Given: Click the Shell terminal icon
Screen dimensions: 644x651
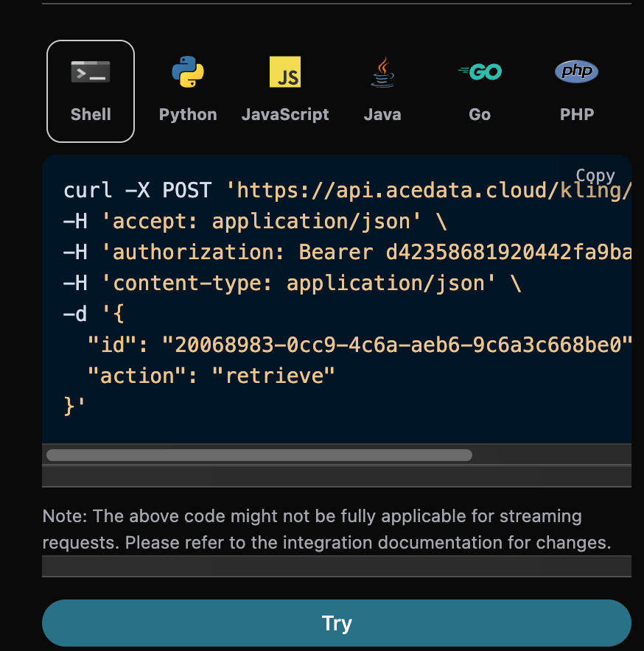Looking at the screenshot, I should 91,72.
